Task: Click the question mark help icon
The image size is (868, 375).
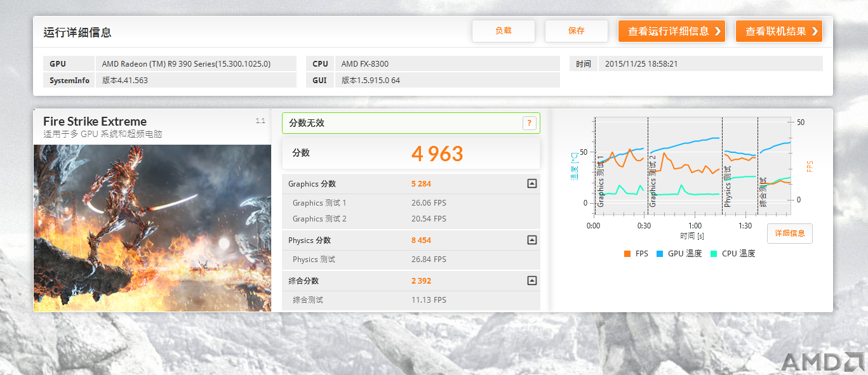Action: [530, 123]
